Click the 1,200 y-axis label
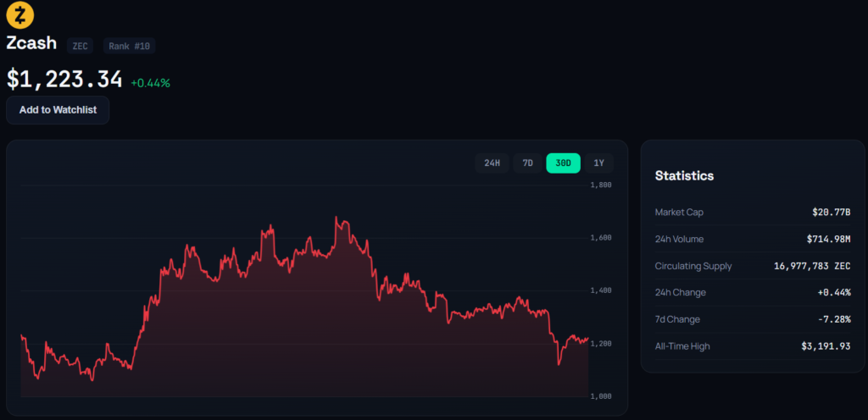Image resolution: width=868 pixels, height=420 pixels. point(601,344)
